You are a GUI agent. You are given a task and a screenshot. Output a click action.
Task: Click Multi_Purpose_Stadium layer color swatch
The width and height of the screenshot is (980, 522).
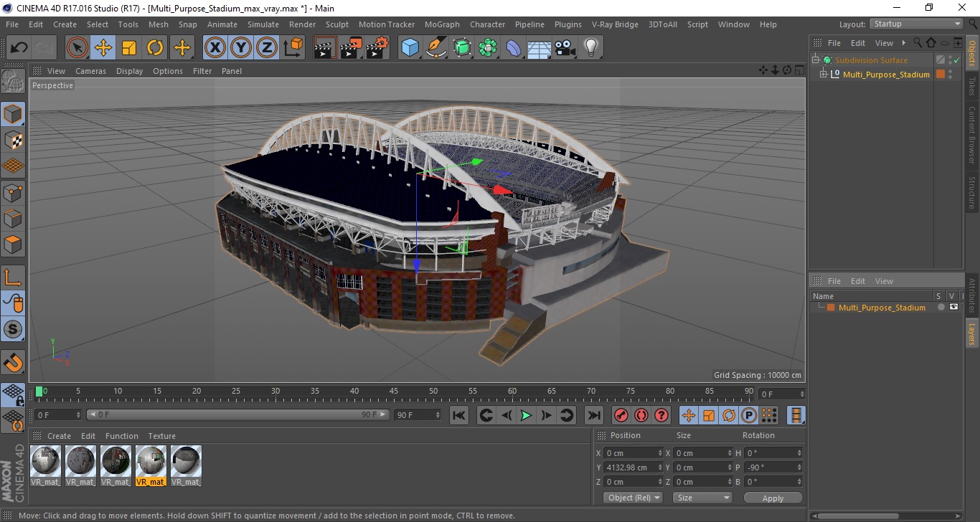click(831, 308)
